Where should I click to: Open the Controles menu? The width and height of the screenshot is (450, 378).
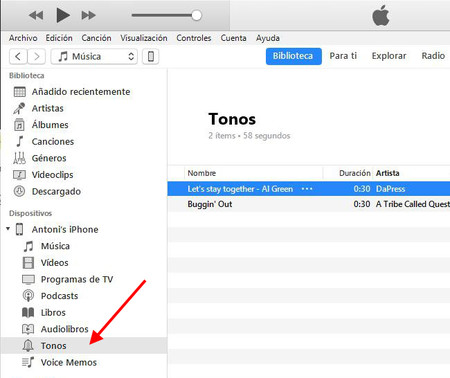coord(194,38)
